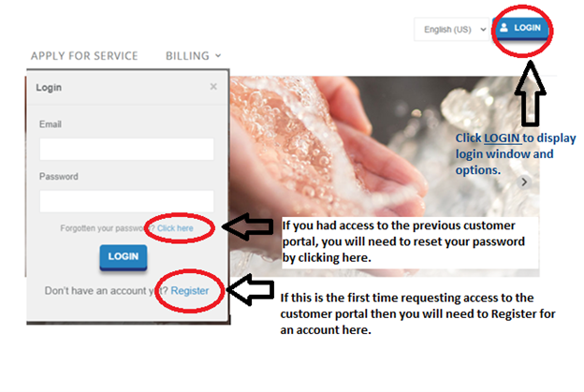Image resolution: width=584 pixels, height=392 pixels.
Task: Expand the BILLING menu chevron
Action: click(x=218, y=56)
